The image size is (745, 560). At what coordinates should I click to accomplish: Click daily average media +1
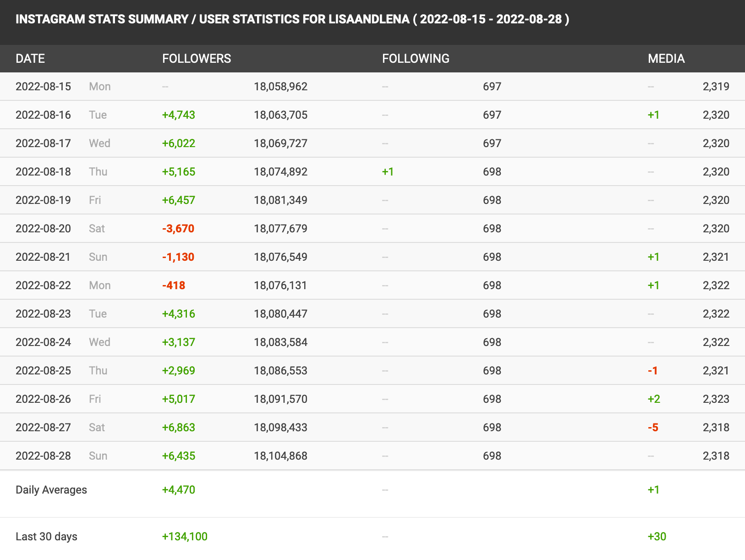pos(654,490)
